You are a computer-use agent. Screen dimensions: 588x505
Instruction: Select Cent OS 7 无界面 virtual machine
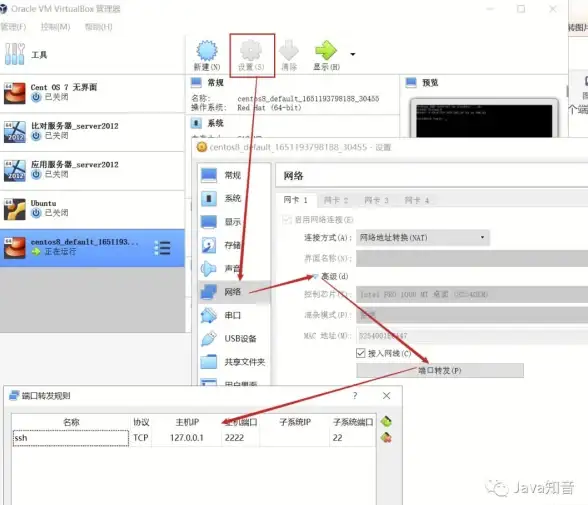coord(92,93)
